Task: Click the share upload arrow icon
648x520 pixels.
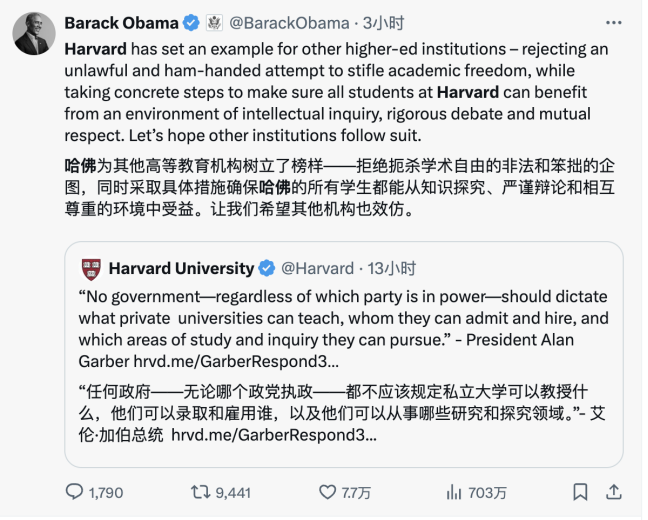Action: click(x=615, y=492)
